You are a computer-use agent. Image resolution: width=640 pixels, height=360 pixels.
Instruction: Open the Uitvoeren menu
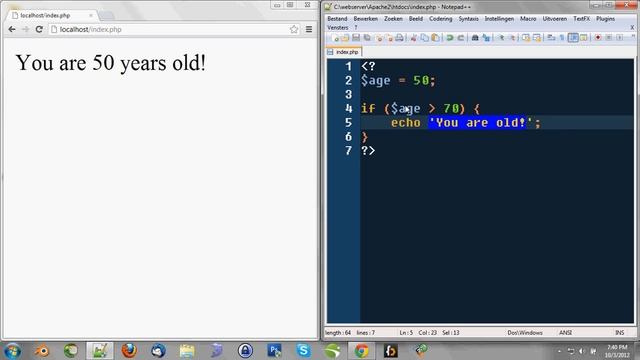[555, 19]
